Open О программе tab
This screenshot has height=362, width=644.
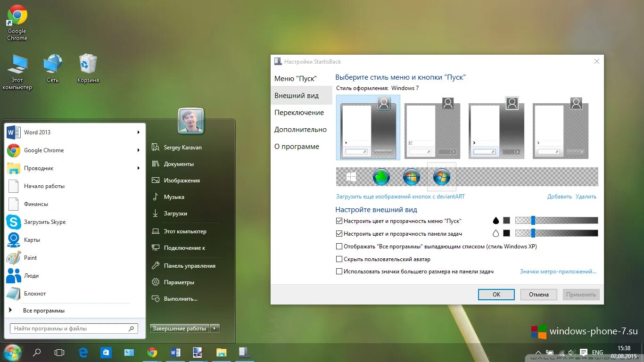[x=302, y=146]
